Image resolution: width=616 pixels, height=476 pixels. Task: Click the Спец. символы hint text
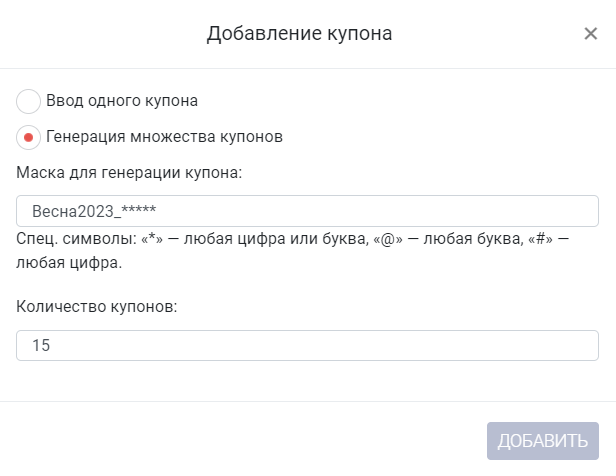coord(293,251)
